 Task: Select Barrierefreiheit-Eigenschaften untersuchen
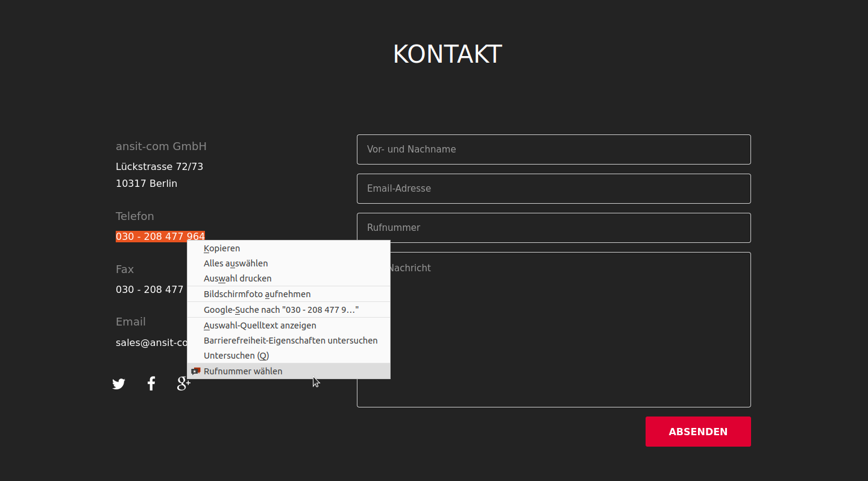pyautogui.click(x=291, y=340)
